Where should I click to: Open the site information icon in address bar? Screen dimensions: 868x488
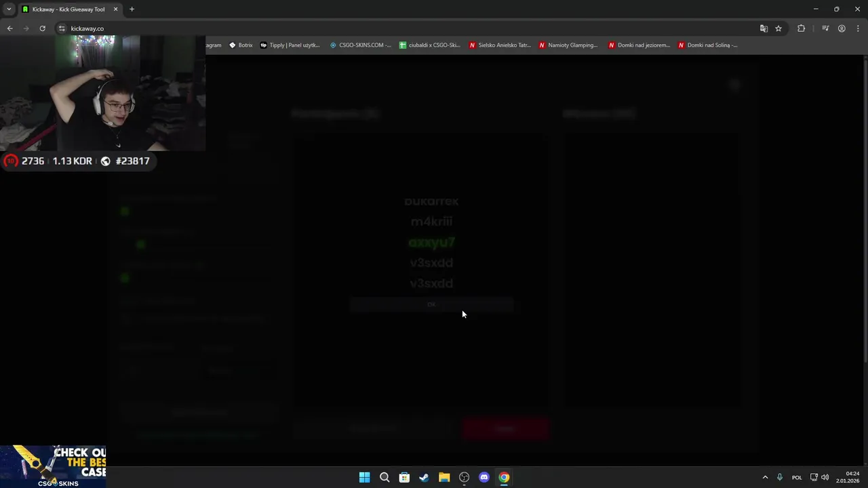pyautogui.click(x=62, y=28)
